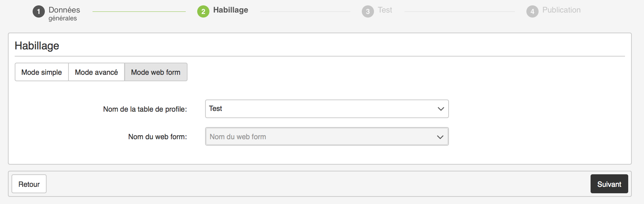Open the profile table dropdown showing Test
Image resolution: width=644 pixels, height=204 pixels.
(319, 109)
